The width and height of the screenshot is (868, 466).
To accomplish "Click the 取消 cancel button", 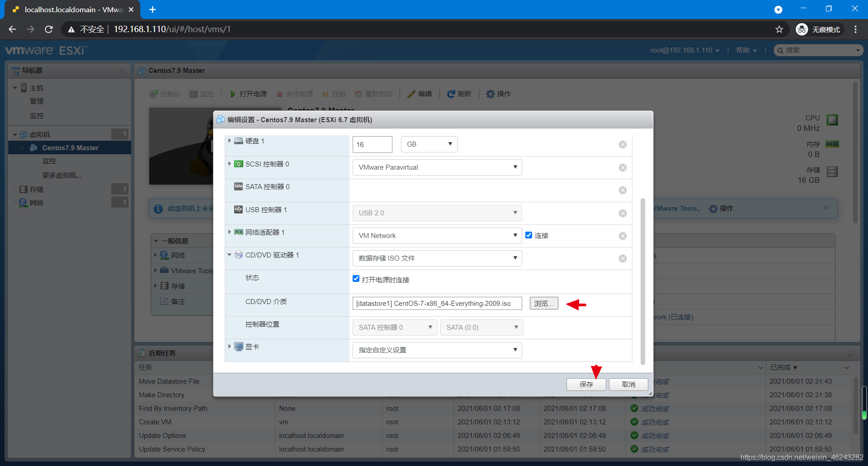I will pyautogui.click(x=628, y=384).
